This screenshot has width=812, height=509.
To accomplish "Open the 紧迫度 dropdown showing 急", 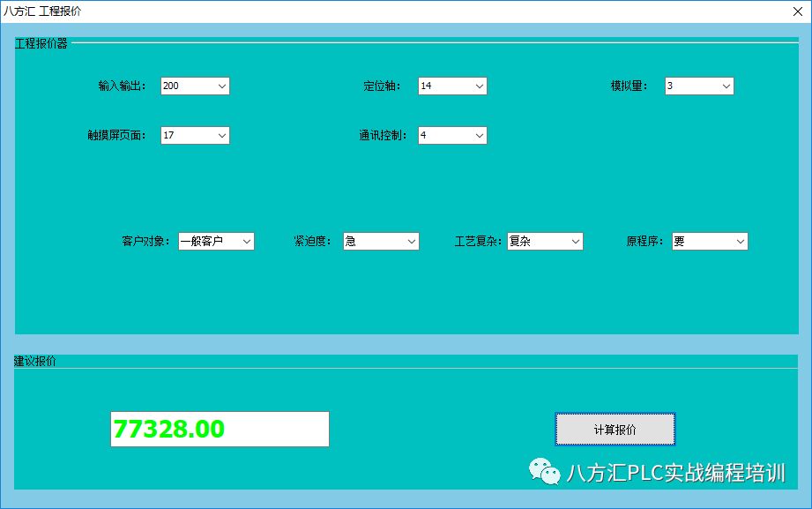I will (x=381, y=241).
